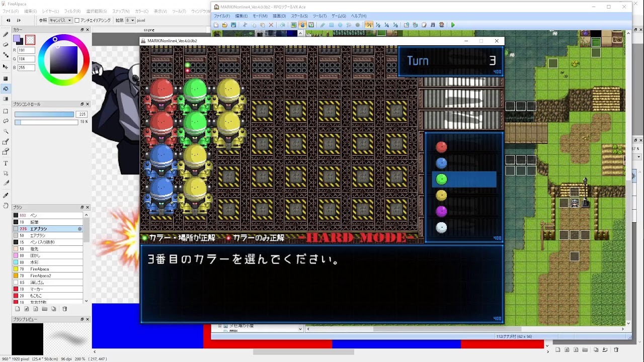Undock the ブラシプレビュー panel

point(82,319)
